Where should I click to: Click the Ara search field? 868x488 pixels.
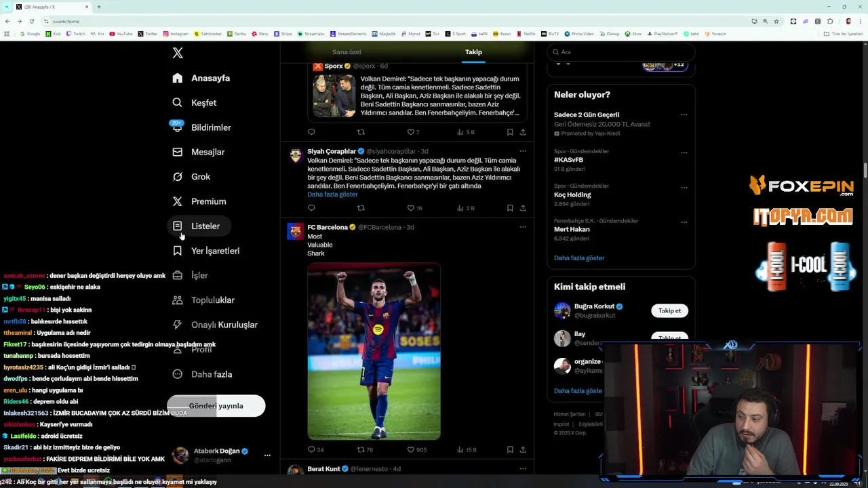coord(620,52)
